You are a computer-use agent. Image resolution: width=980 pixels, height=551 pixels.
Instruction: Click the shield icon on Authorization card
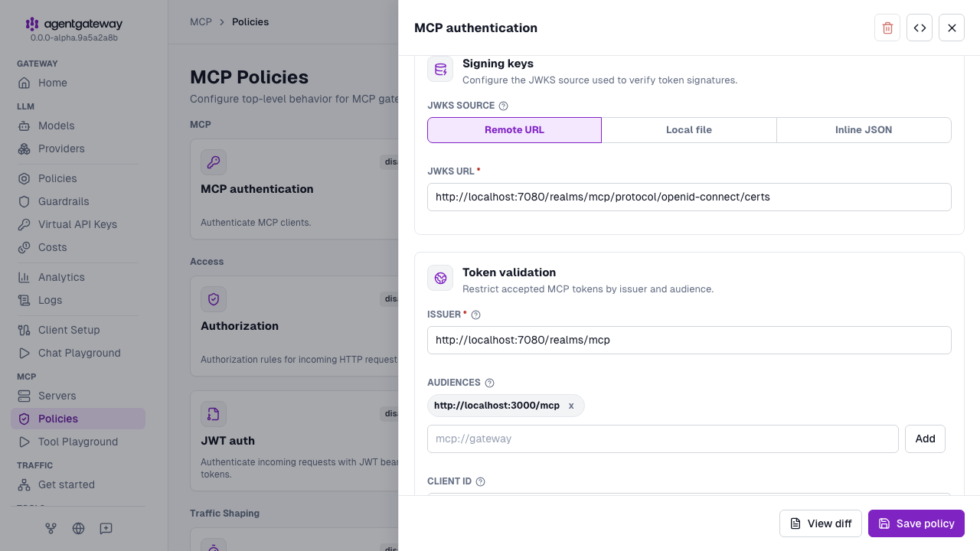point(214,299)
